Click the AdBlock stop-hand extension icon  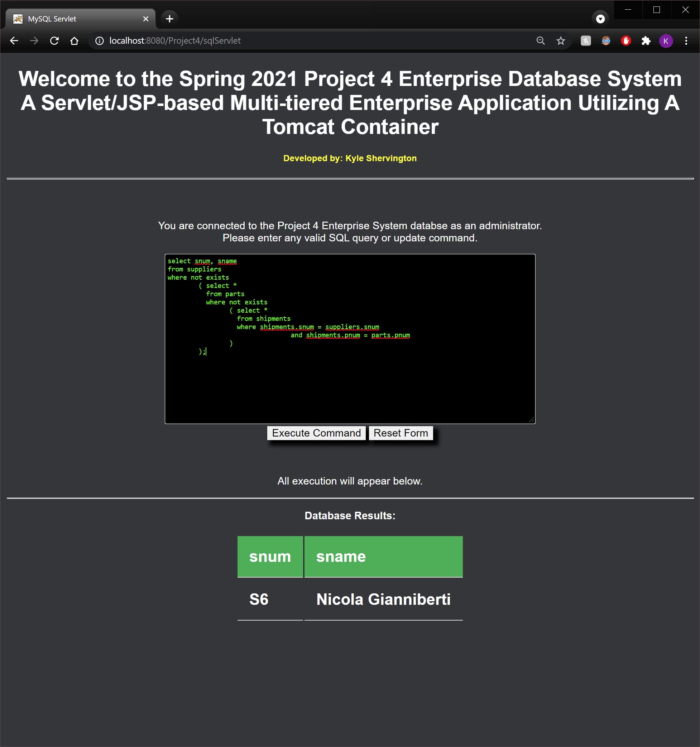626,40
